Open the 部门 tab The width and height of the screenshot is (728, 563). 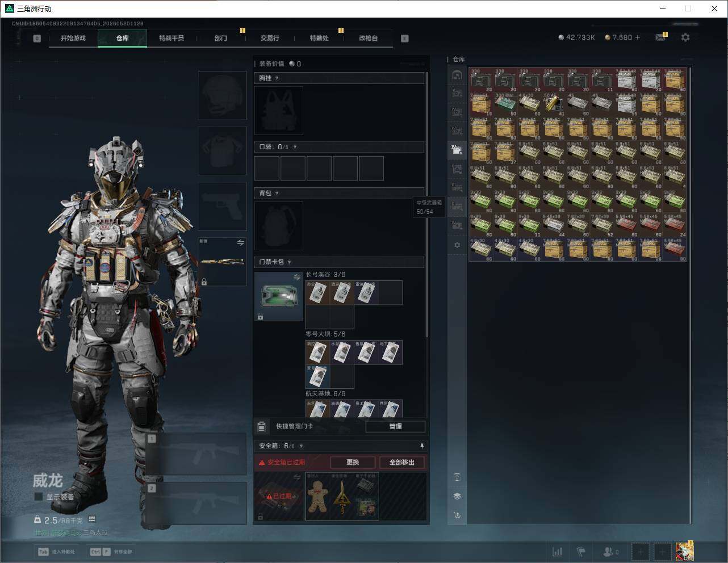tap(220, 38)
